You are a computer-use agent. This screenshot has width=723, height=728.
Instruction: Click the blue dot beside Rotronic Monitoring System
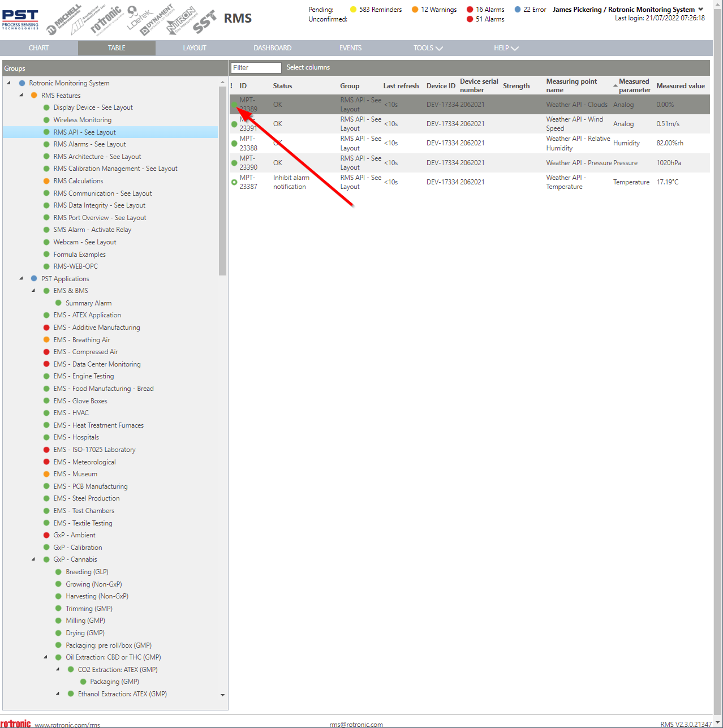point(21,83)
